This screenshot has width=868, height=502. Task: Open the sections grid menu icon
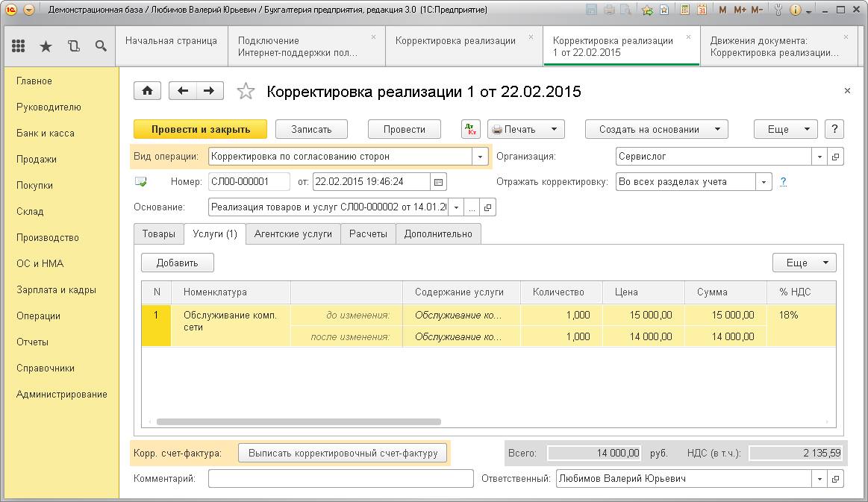pyautogui.click(x=18, y=46)
